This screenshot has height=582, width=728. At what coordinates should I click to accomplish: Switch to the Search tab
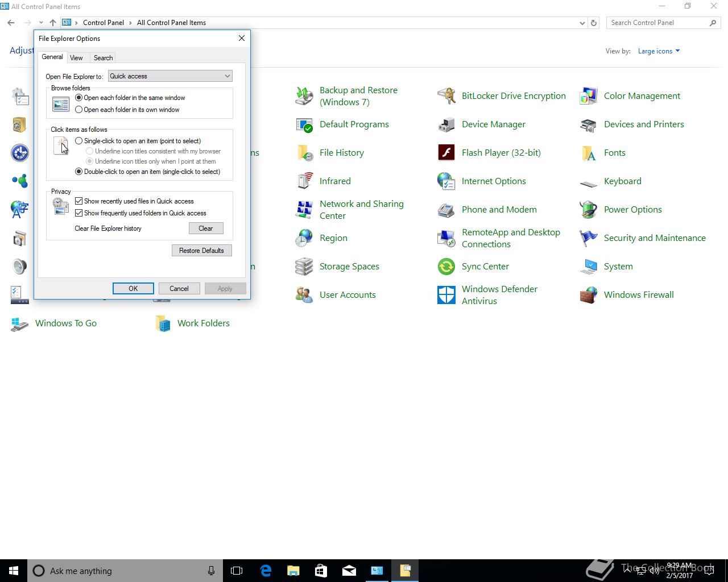[x=103, y=58]
